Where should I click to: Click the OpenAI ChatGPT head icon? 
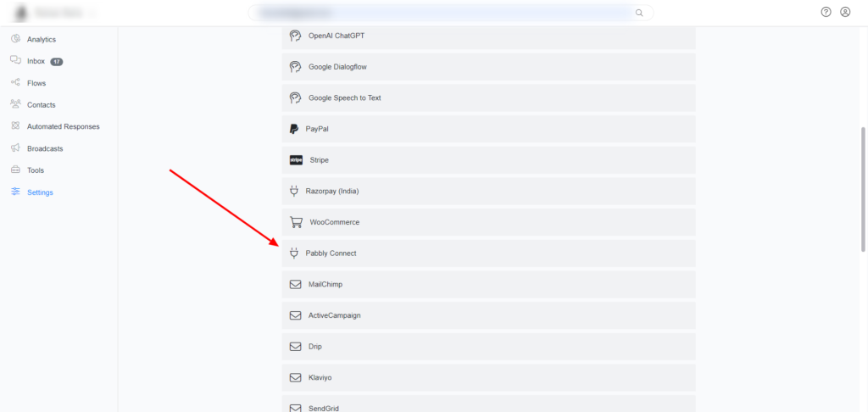[x=295, y=36]
